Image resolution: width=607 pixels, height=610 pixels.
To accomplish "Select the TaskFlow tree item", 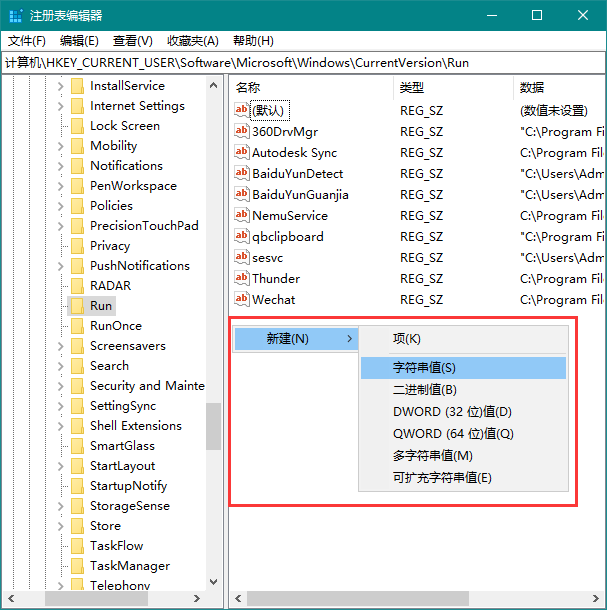I will 116,546.
